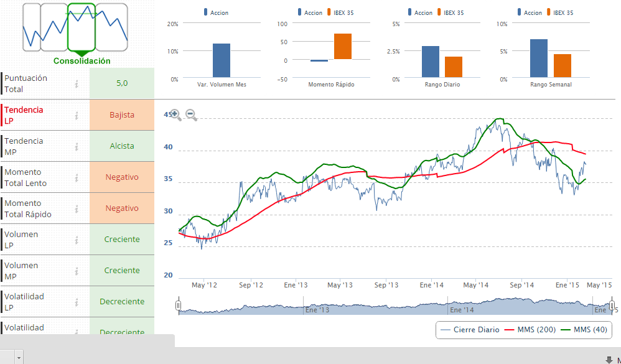Open info icon for Volumen LP
The height and width of the screenshot is (364, 621).
click(x=77, y=240)
